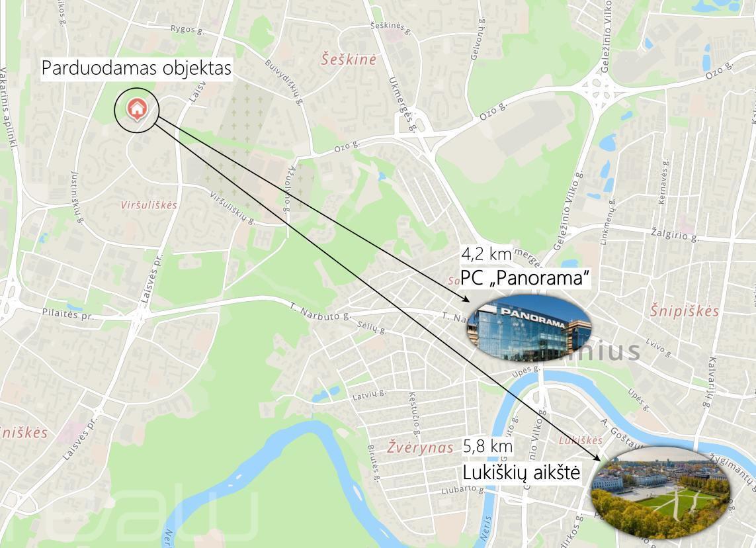This screenshot has height=548, width=756.
Task: Select the 'Parduodamas objektas' label
Action: tap(136, 69)
